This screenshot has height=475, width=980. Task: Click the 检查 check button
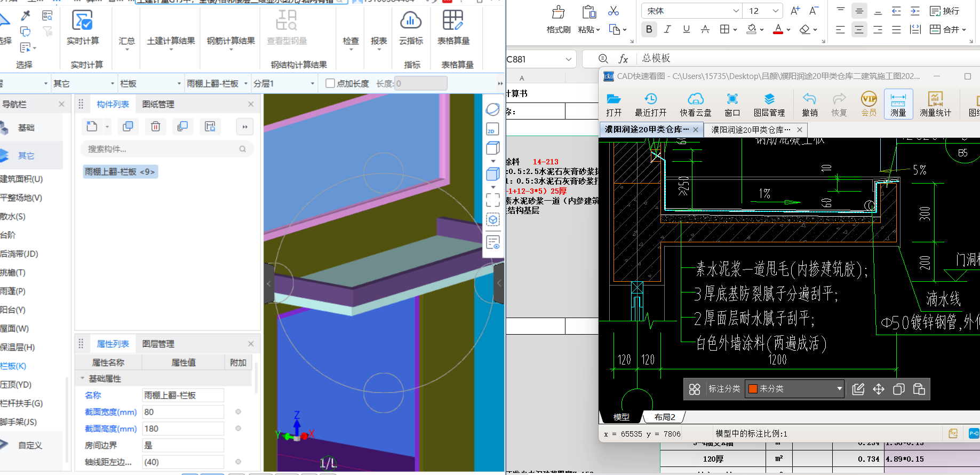pos(350,41)
